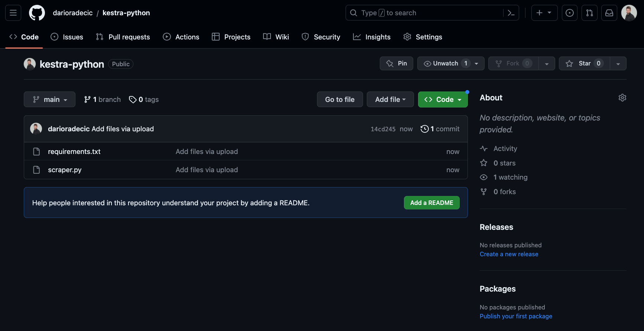Image resolution: width=644 pixels, height=331 pixels.
Task: Click Create a new release link
Action: click(x=509, y=254)
